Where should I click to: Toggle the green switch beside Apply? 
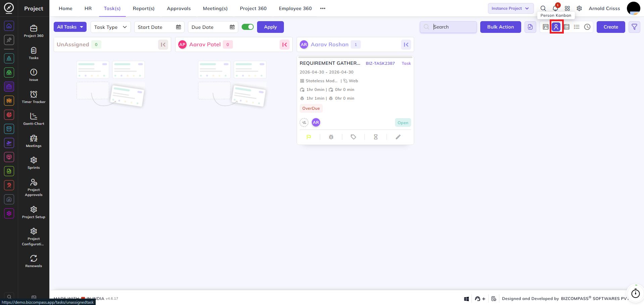[248, 27]
